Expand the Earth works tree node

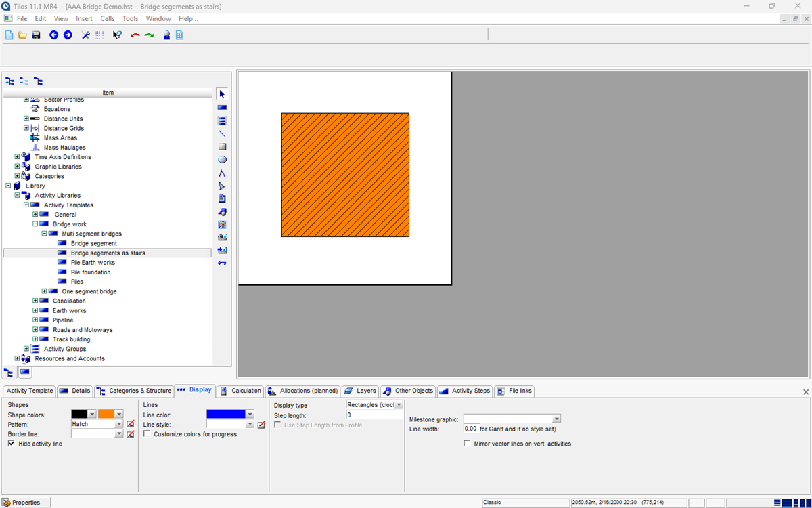[35, 311]
